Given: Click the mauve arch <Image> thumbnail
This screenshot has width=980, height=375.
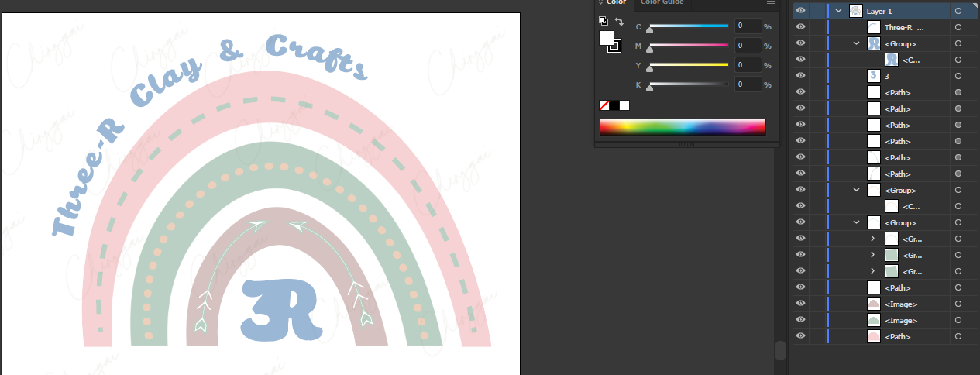Looking at the screenshot, I should [873, 304].
